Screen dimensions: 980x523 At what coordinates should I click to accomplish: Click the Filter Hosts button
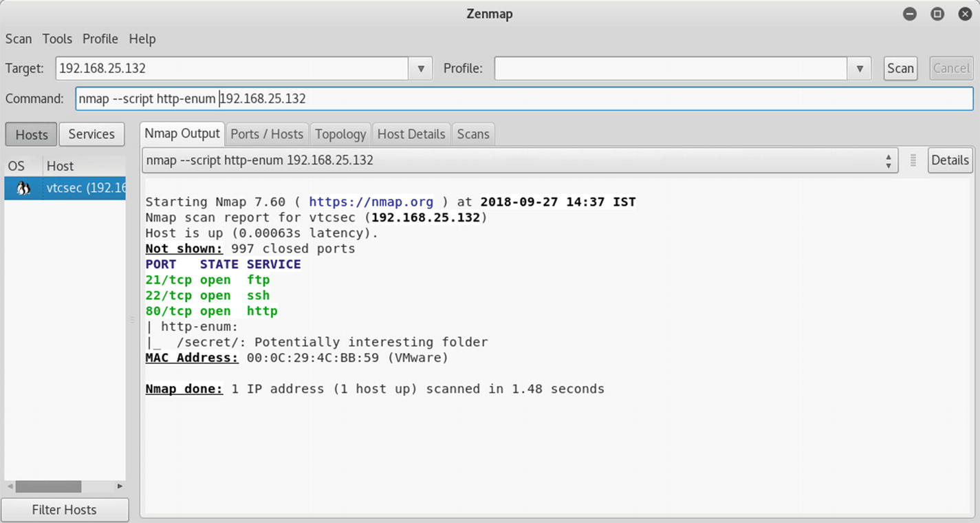pos(64,510)
